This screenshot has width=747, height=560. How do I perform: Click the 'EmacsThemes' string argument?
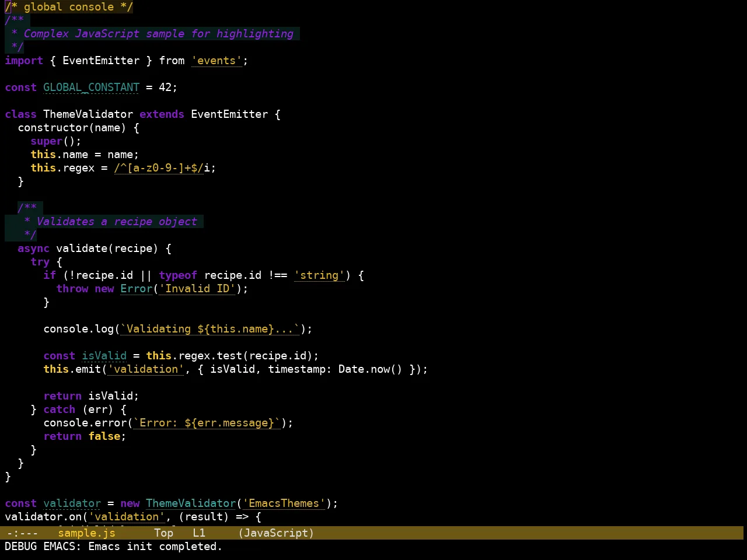pyautogui.click(x=284, y=503)
